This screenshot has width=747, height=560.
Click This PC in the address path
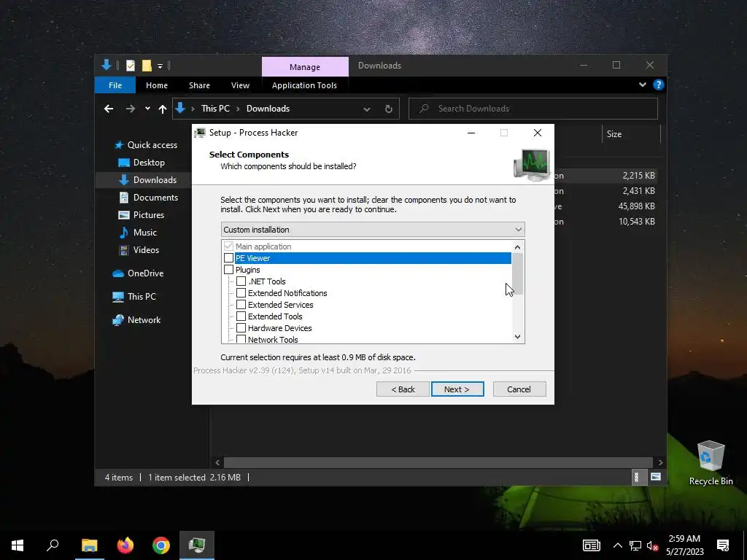[x=215, y=109]
